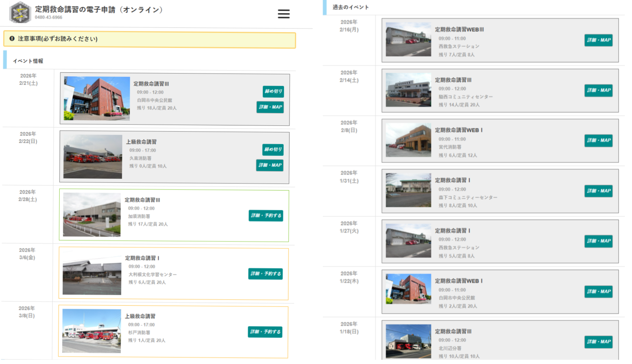Screen dimensions: 632x364
Task: Open 詳細・MAP for 2/8 宮代消防署
Action: 598,141
